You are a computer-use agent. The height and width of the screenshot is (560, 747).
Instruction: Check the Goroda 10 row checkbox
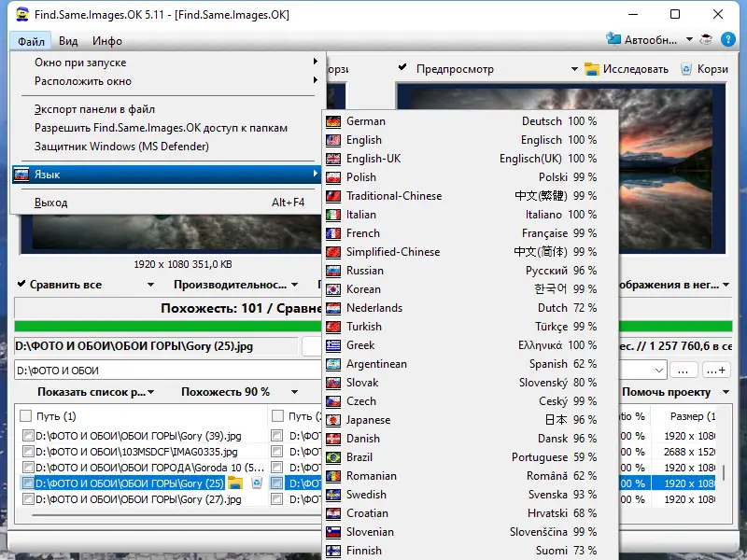point(28,468)
